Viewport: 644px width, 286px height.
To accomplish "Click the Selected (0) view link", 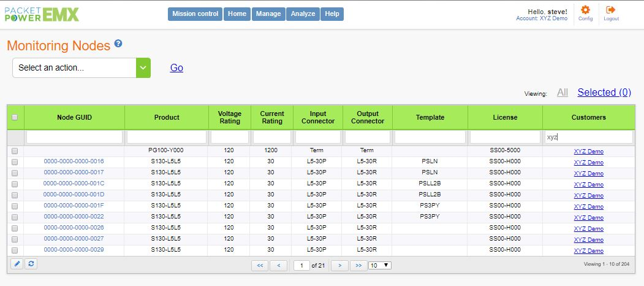I will pyautogui.click(x=604, y=93).
